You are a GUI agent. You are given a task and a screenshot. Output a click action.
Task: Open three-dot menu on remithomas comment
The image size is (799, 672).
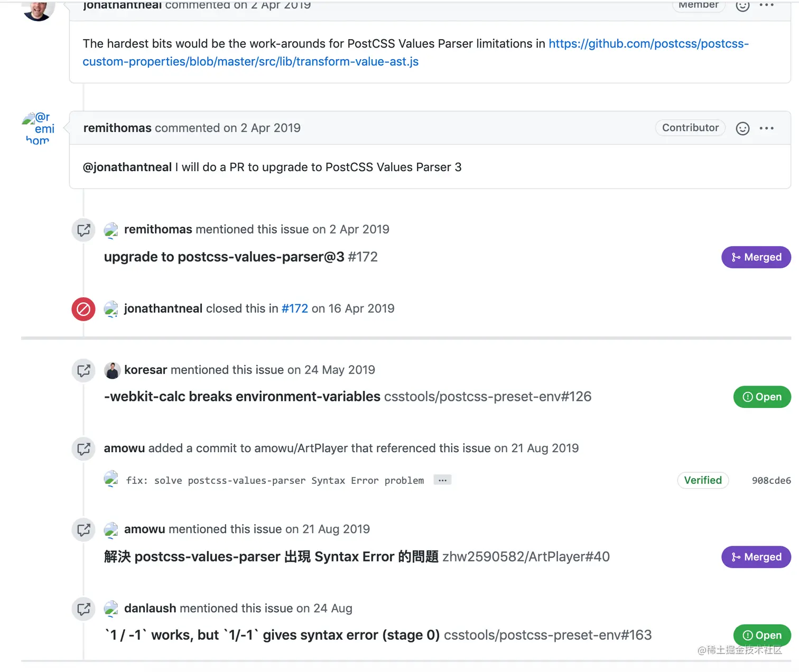pos(766,128)
